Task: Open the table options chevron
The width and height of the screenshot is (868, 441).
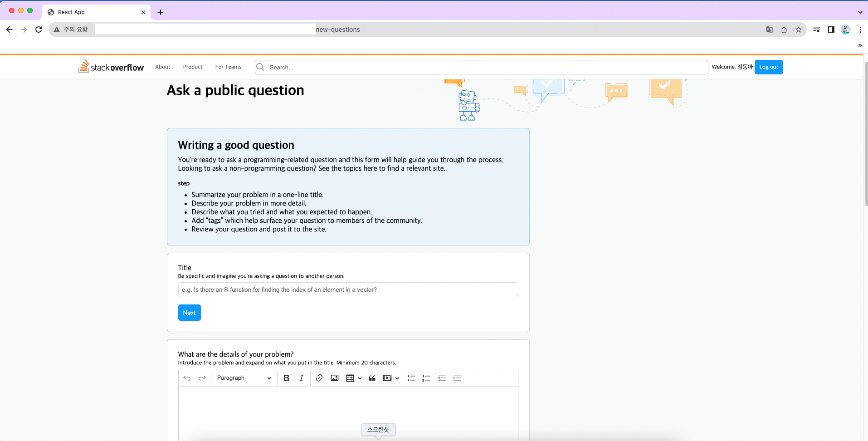Action: (x=360, y=377)
